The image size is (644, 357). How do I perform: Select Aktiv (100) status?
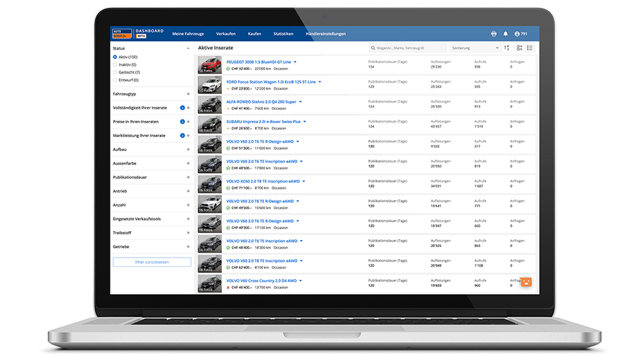pos(115,57)
